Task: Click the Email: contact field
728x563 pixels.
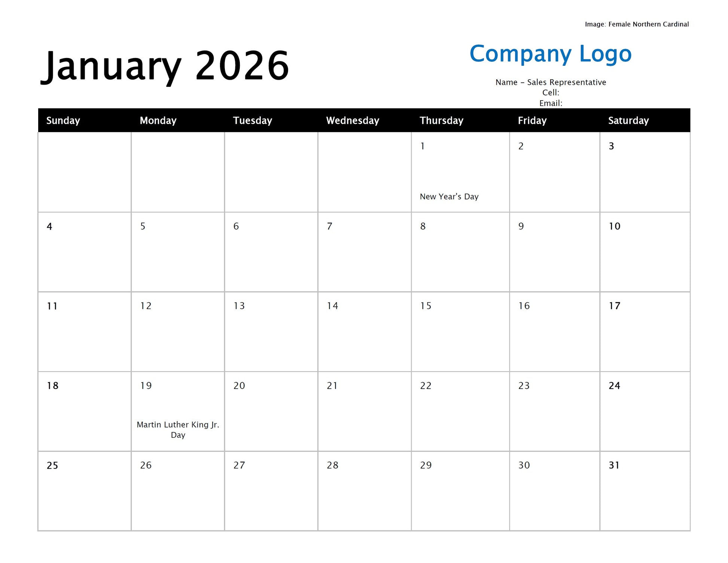Action: [x=550, y=103]
